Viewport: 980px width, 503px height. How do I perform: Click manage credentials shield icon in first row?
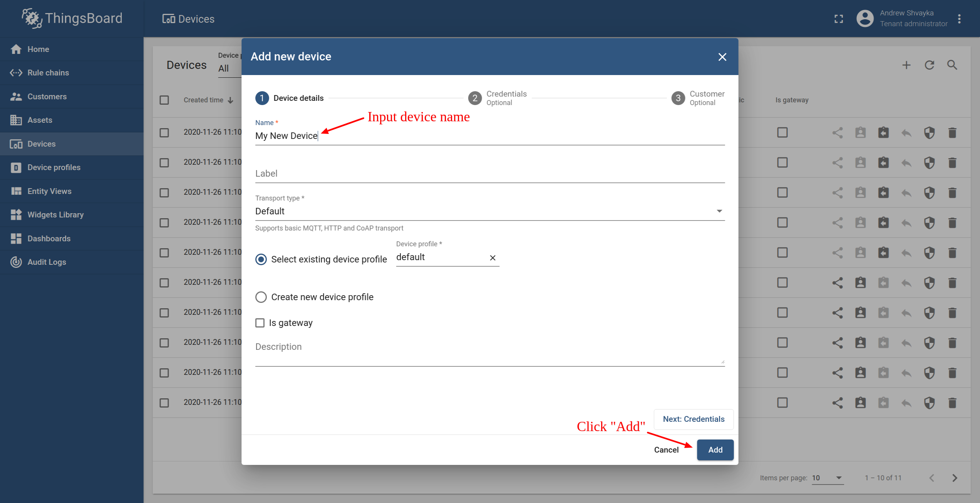[x=929, y=133]
